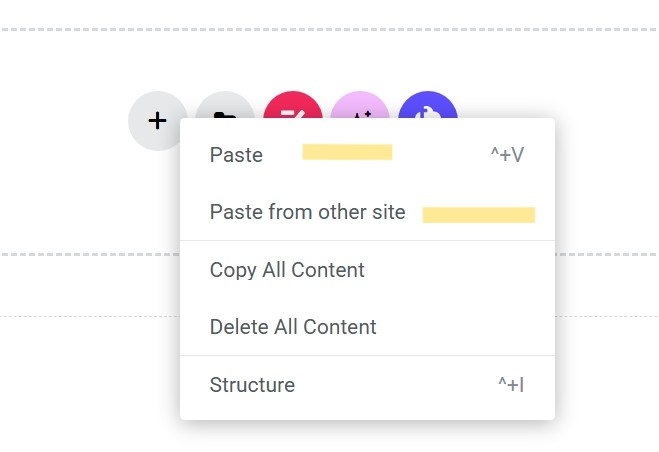This screenshot has width=659, height=452.
Task: Click the menu divider above Structure
Action: coord(367,355)
